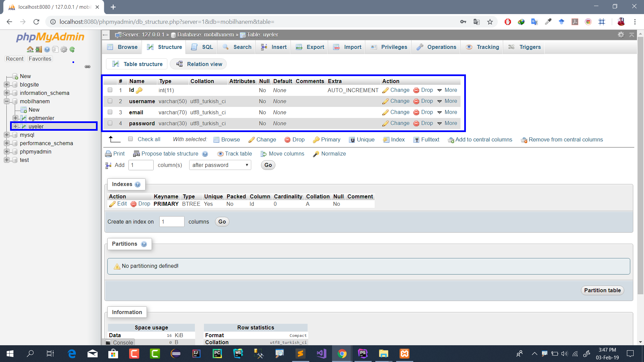Reload the browser page
The height and width of the screenshot is (362, 644).
click(36, 22)
